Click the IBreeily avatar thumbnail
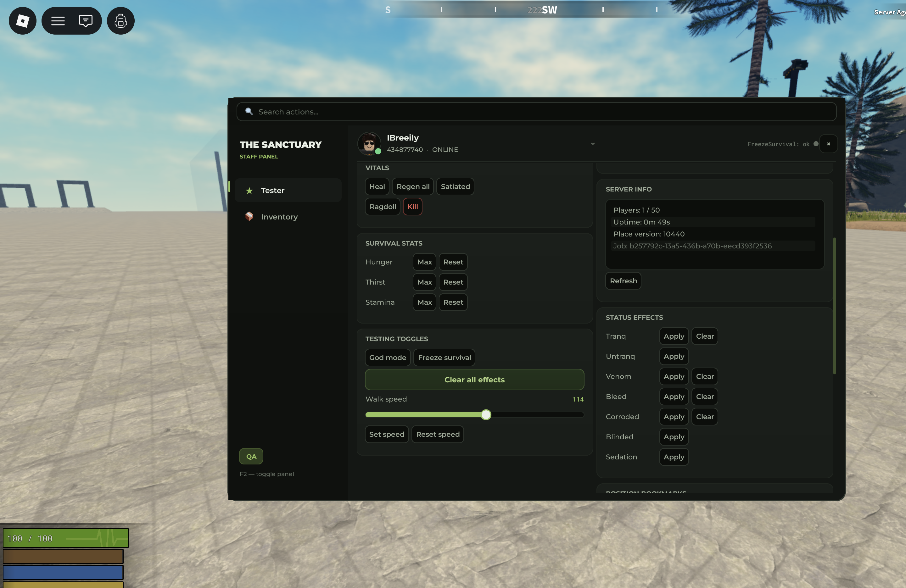The width and height of the screenshot is (906, 588). tap(369, 143)
